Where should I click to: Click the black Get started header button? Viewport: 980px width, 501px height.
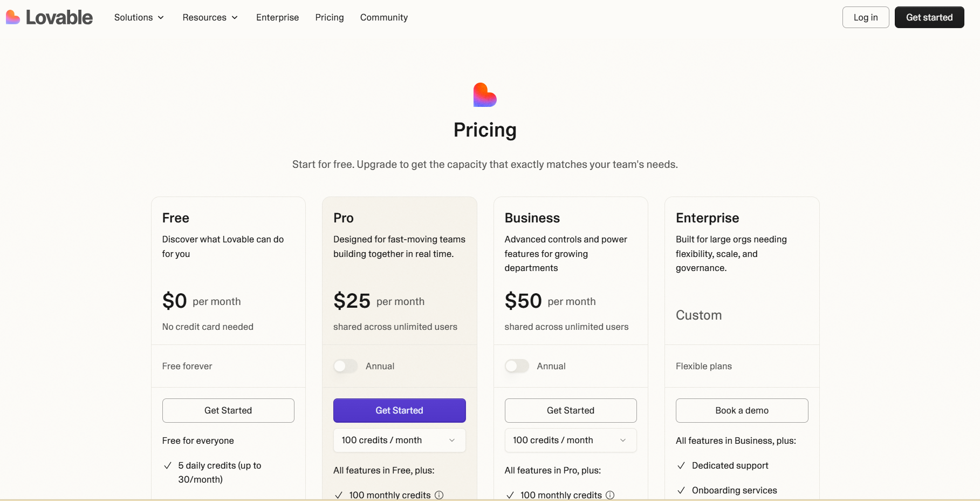click(x=929, y=17)
